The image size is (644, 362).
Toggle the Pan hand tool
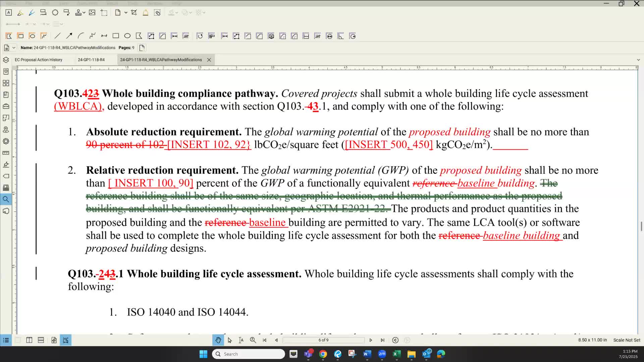[x=218, y=340]
